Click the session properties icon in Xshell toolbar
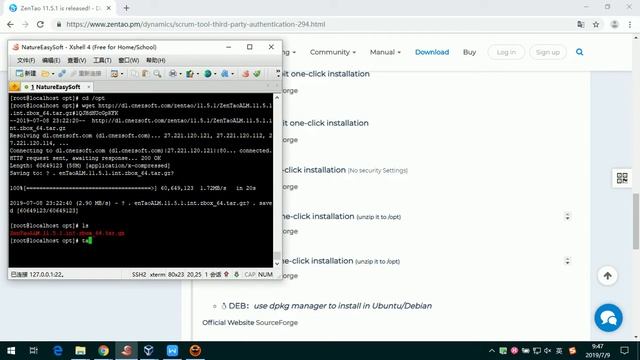The width and height of the screenshot is (640, 360). pos(115,73)
